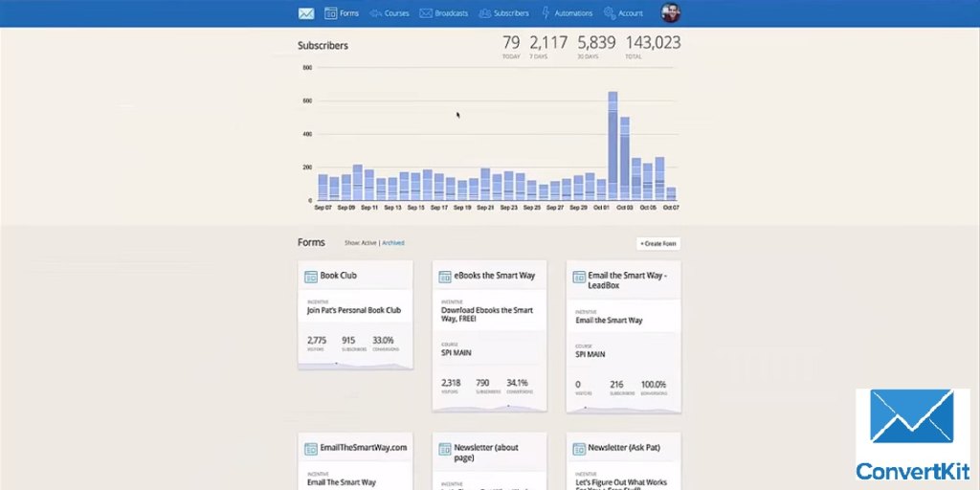
Task: Open EmailTheSmartWay.com form title
Action: [363, 448]
